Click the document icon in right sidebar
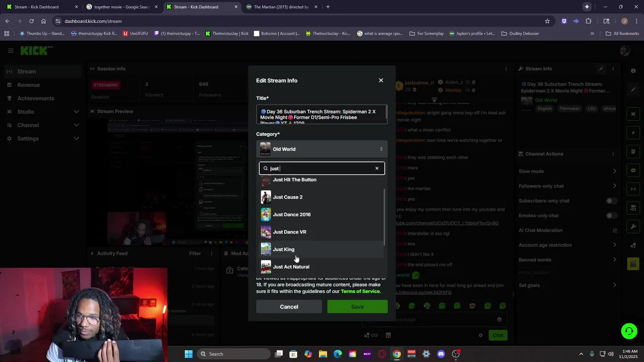644x362 pixels. tap(633, 151)
